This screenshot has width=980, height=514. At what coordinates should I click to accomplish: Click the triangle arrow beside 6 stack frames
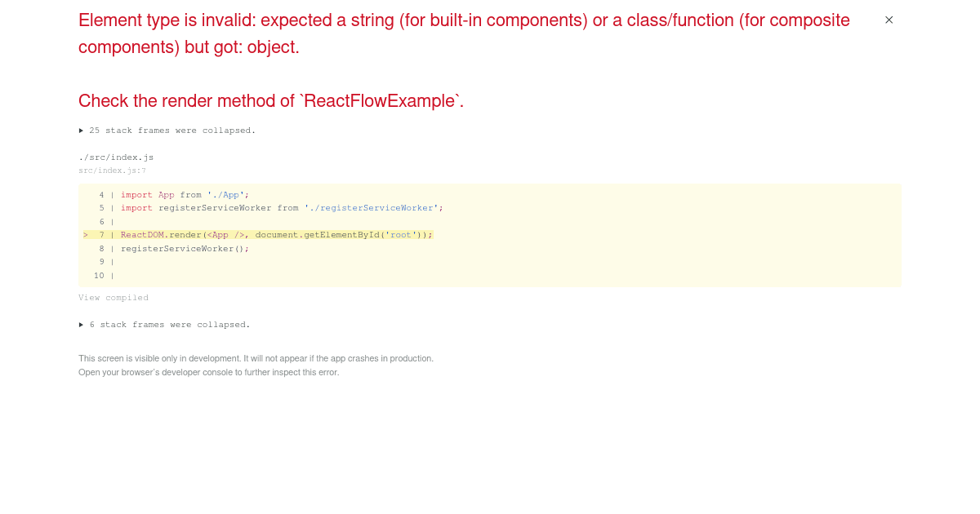(82, 325)
